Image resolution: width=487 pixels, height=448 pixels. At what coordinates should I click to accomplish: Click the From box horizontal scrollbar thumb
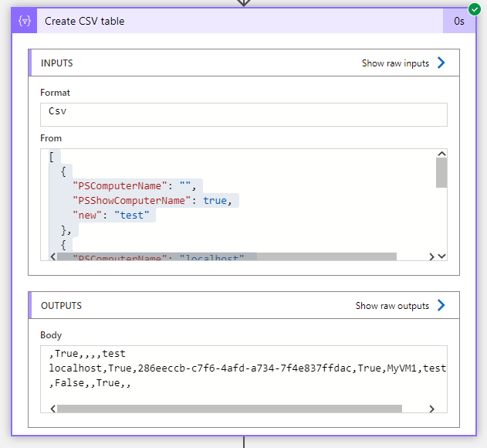[x=227, y=256]
